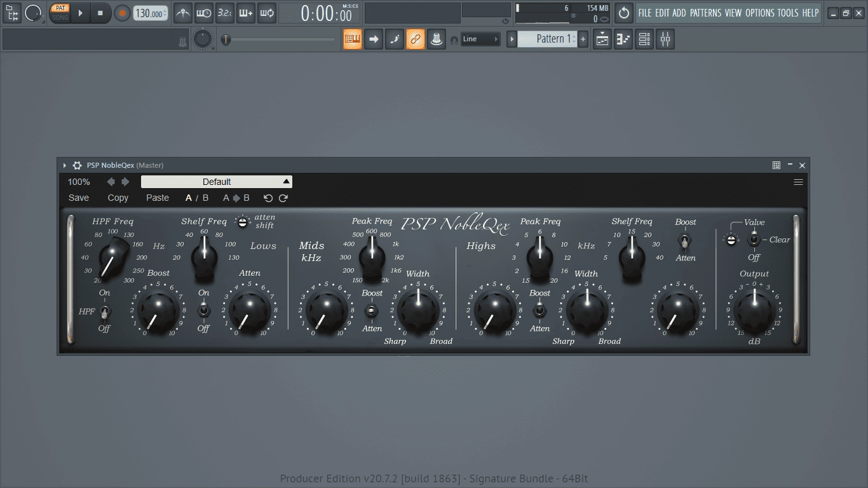Enable overdub blend recording icon
The height and width of the screenshot is (488, 868).
[x=246, y=13]
